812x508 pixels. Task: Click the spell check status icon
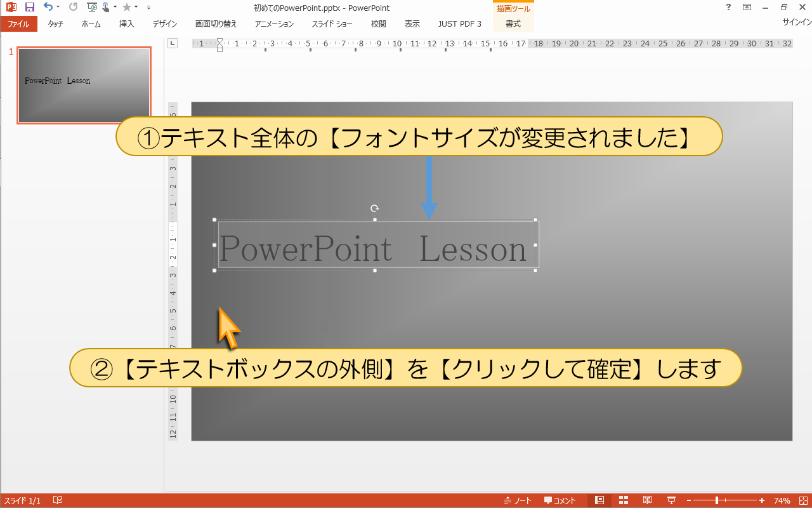click(58, 501)
